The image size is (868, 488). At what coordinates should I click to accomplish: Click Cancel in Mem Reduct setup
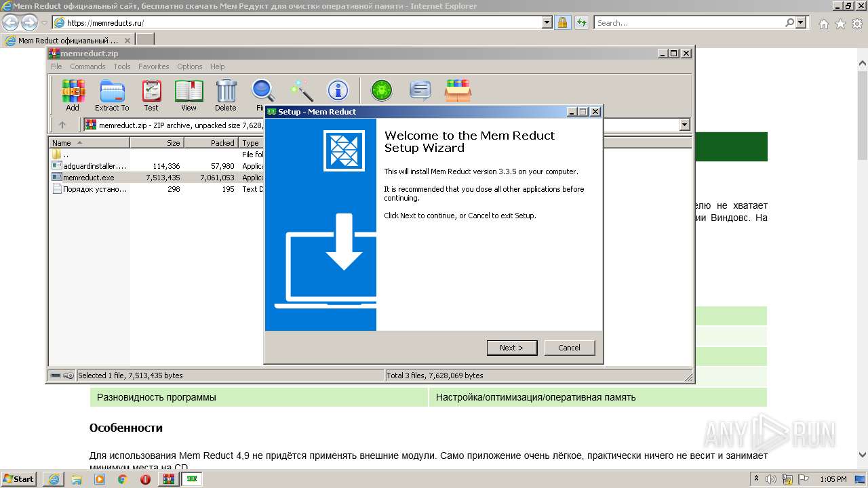coord(570,348)
